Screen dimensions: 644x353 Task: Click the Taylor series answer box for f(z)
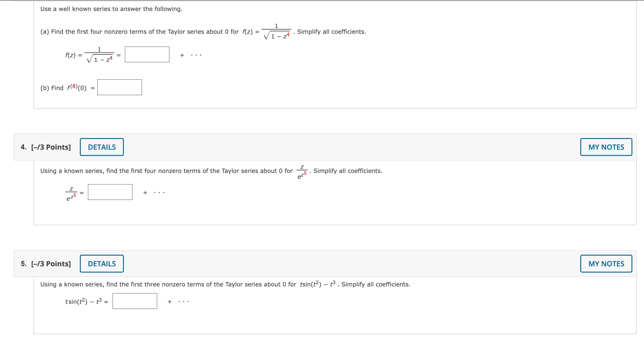coord(147,55)
